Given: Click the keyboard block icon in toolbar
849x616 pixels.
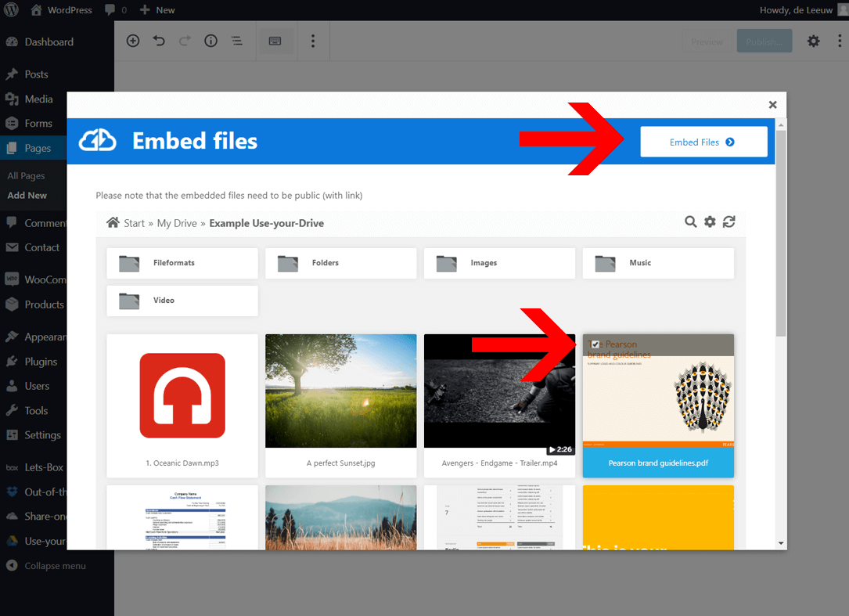Looking at the screenshot, I should click(275, 41).
